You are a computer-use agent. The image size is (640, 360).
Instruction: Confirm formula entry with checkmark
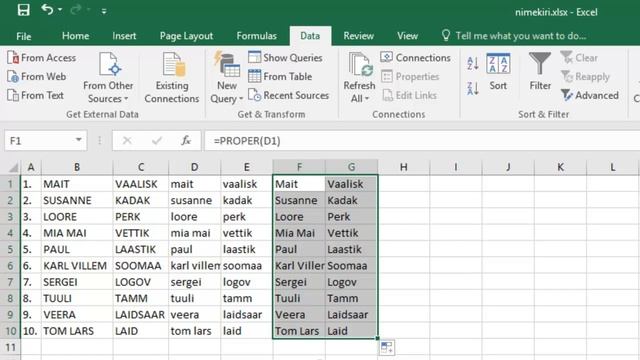point(157,141)
